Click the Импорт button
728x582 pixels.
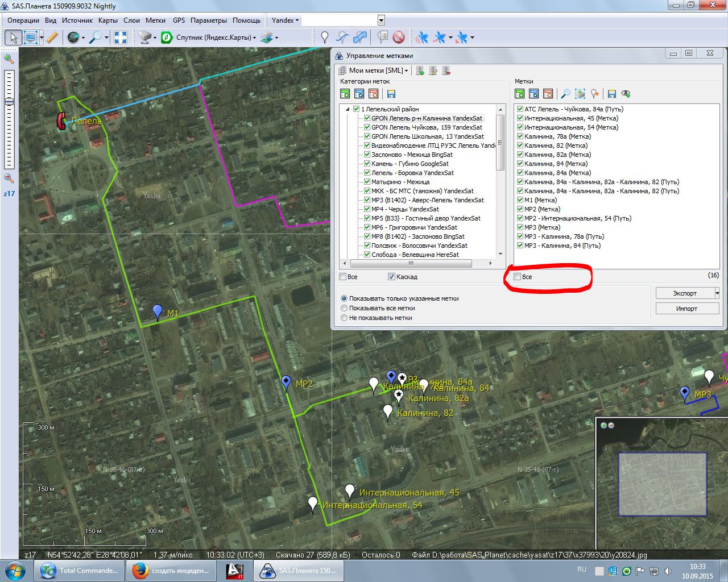(686, 309)
